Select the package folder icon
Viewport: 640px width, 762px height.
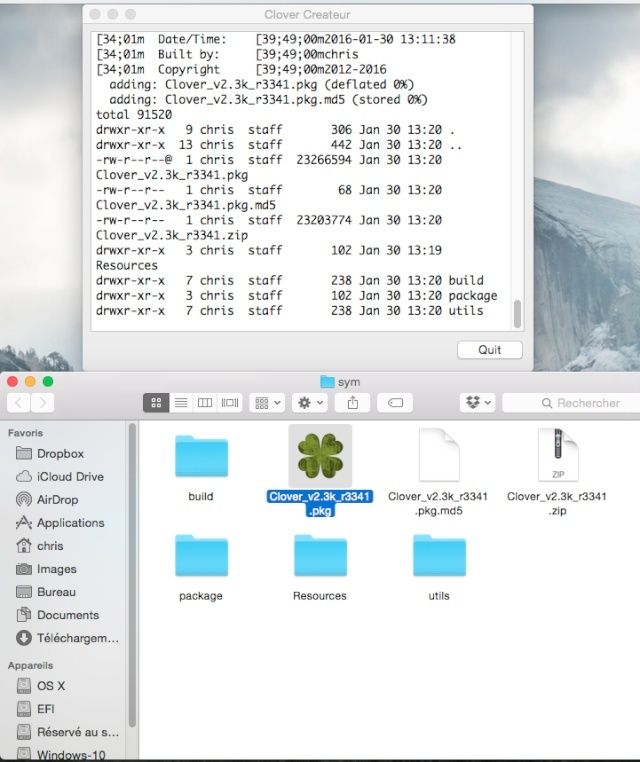click(201, 555)
